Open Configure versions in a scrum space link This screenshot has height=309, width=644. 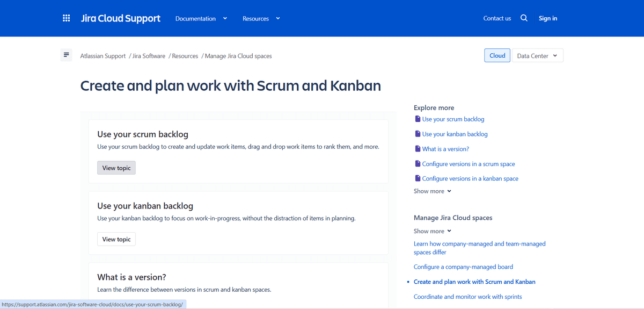[469, 164]
